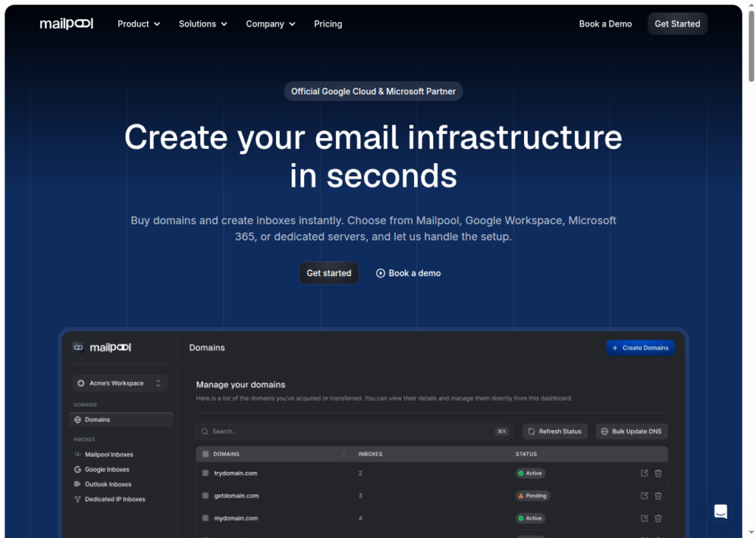
Task: Check the trydomain.com row checkbox
Action: [205, 473]
